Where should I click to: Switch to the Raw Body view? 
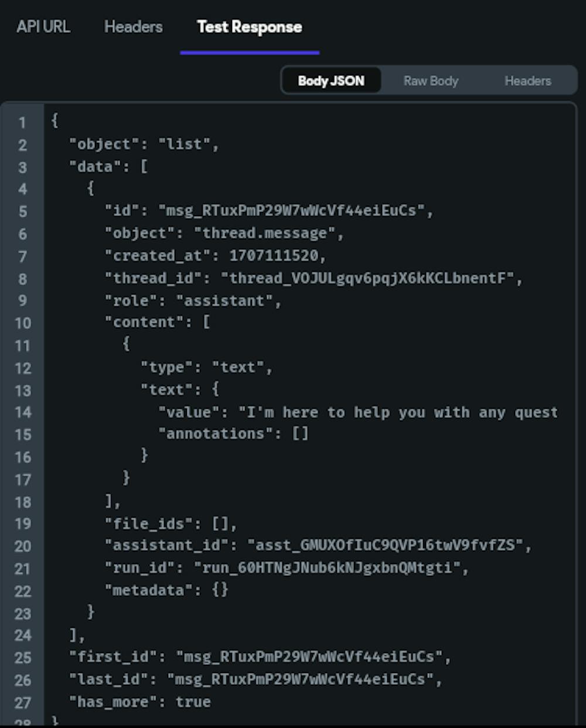point(431,80)
